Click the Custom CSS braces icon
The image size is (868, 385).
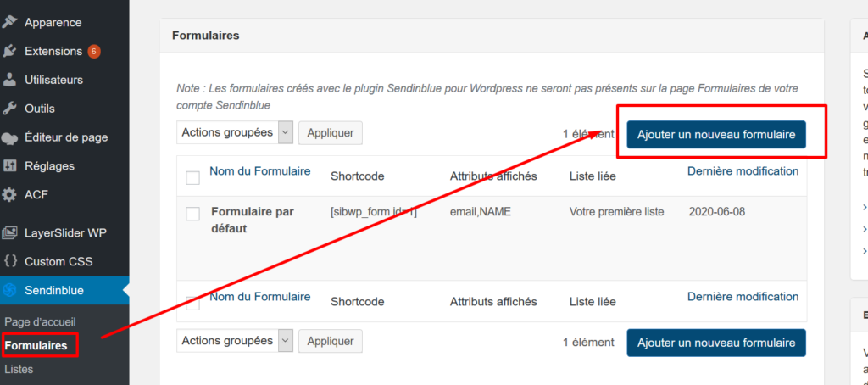point(9,261)
